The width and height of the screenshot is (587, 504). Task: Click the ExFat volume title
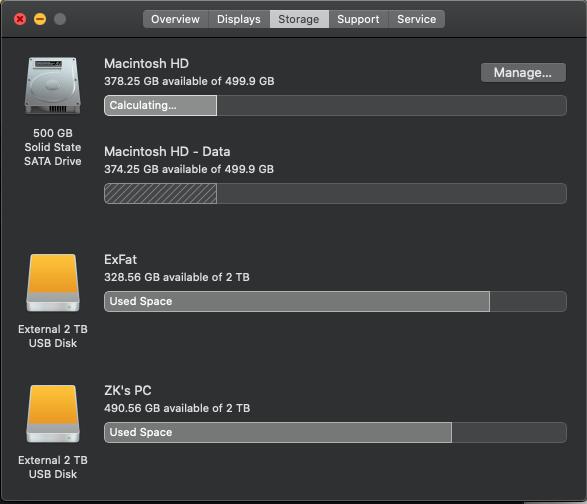pyautogui.click(x=121, y=259)
